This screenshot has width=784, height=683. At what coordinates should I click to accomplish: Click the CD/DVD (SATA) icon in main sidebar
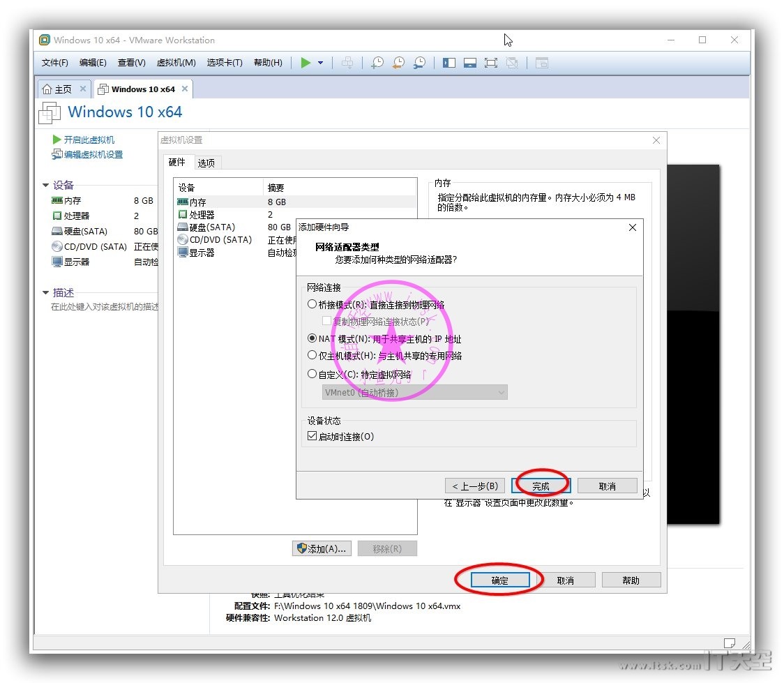click(57, 246)
